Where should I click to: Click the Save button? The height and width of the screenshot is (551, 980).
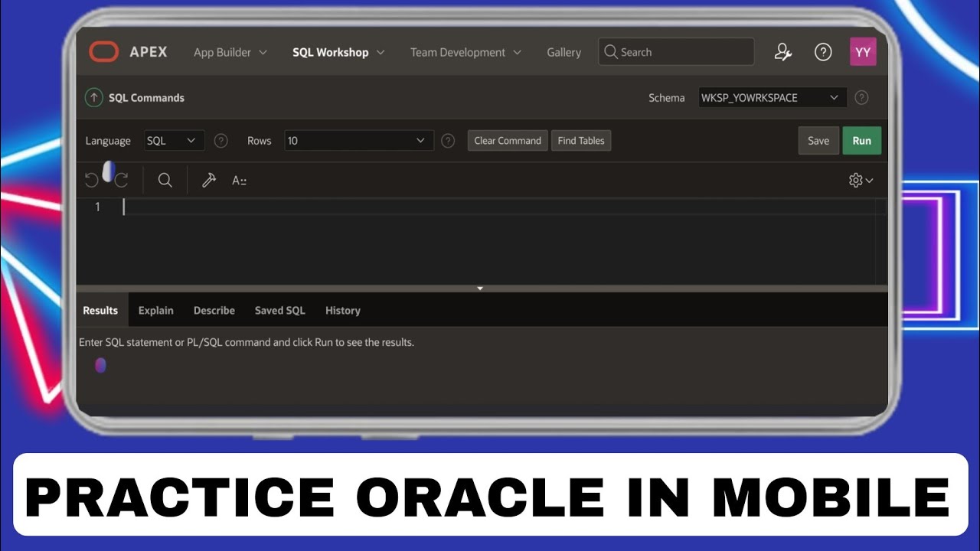tap(818, 141)
